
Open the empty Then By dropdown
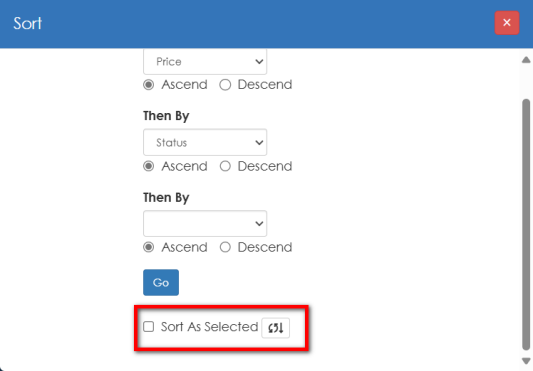205,223
